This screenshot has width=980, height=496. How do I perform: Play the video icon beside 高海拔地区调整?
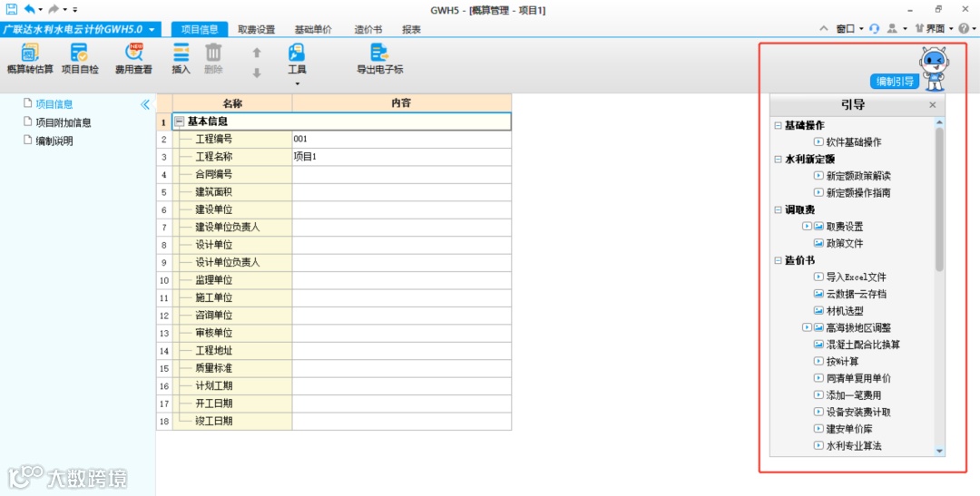807,327
